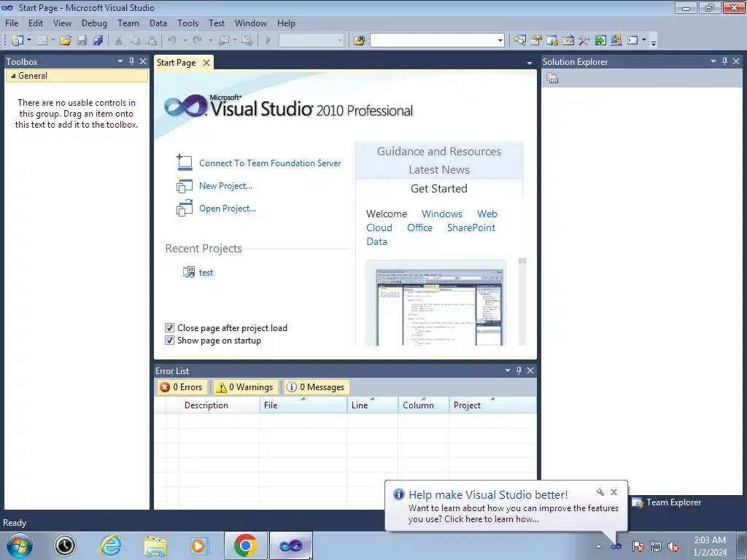Open Solution Explorer via toolbar magnifier icon
This screenshot has width=747, height=560.
519,41
